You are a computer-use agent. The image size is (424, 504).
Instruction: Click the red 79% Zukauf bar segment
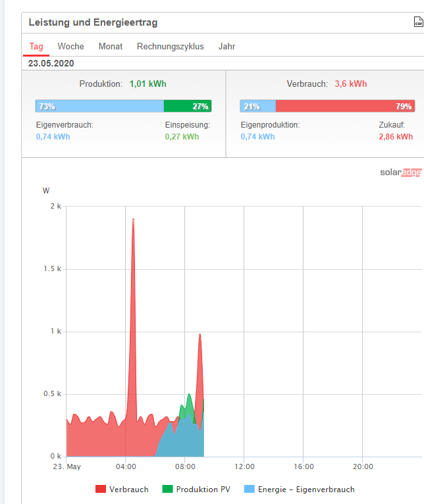(x=345, y=106)
